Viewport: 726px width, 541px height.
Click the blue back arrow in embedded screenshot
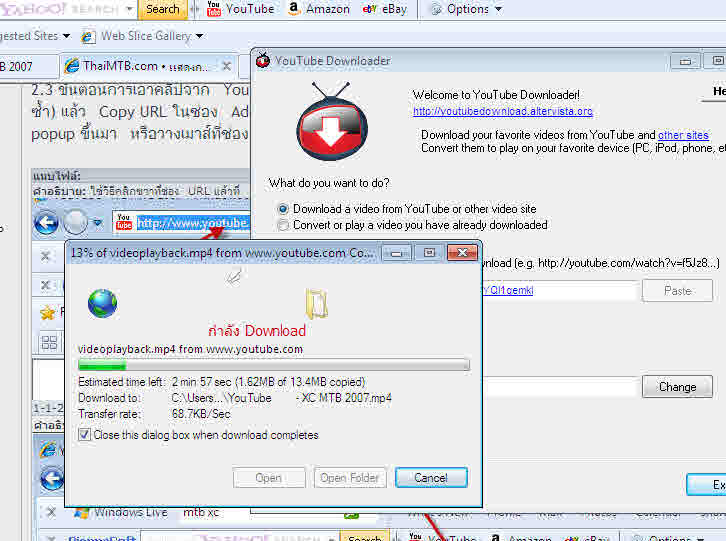click(46, 223)
